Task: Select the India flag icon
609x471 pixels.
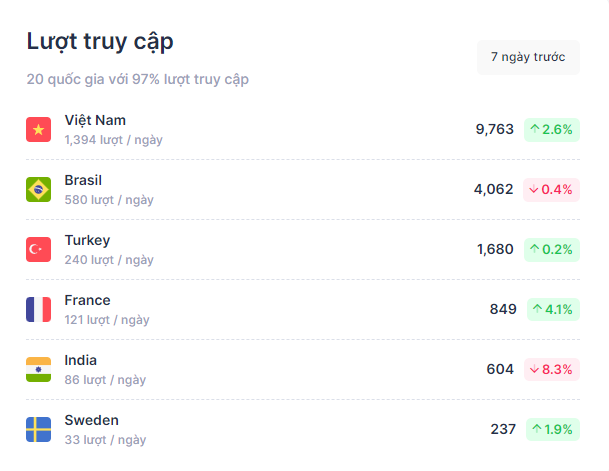Action: 39,369
